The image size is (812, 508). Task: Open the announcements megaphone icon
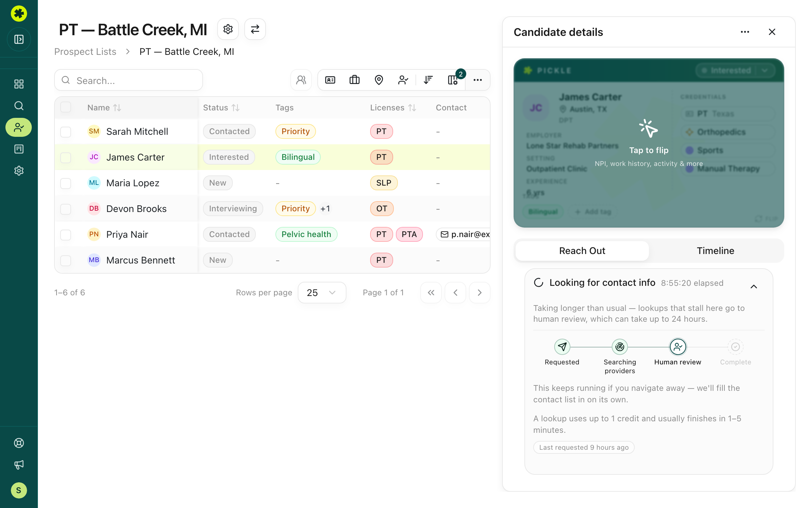(x=19, y=465)
